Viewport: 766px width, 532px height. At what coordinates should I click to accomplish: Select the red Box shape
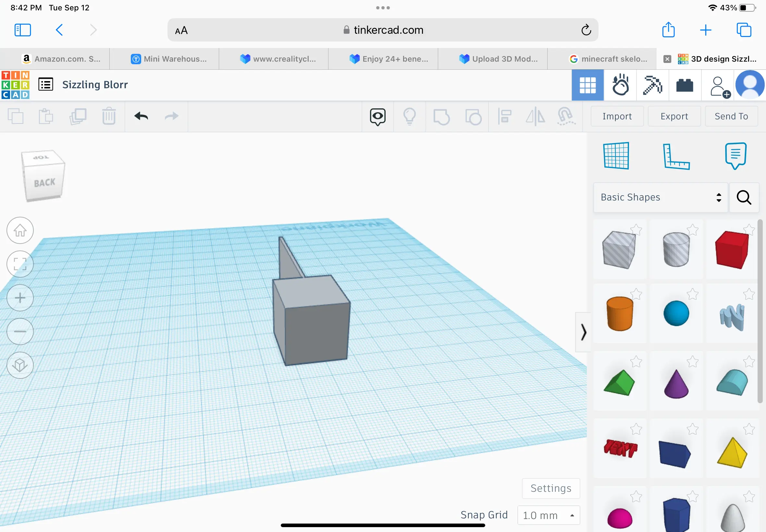coord(732,250)
